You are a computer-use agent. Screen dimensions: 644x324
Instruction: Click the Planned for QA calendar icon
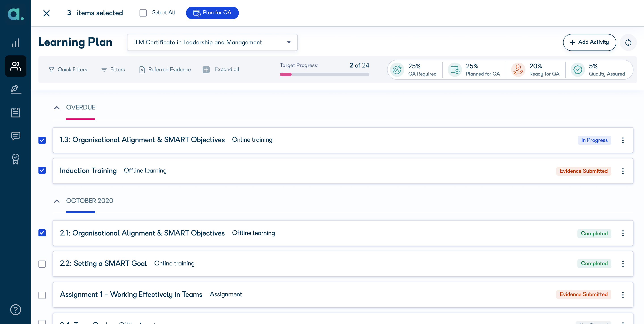click(x=455, y=70)
